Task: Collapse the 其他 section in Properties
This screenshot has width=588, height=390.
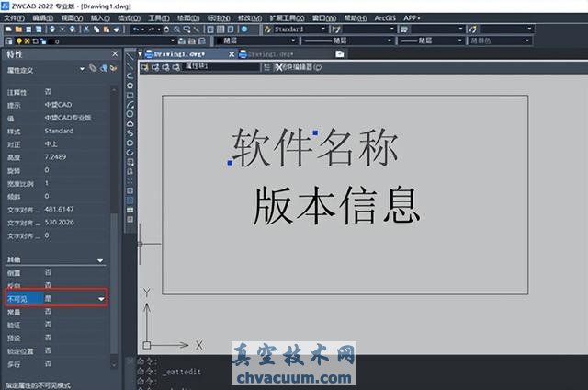Action: [101, 260]
